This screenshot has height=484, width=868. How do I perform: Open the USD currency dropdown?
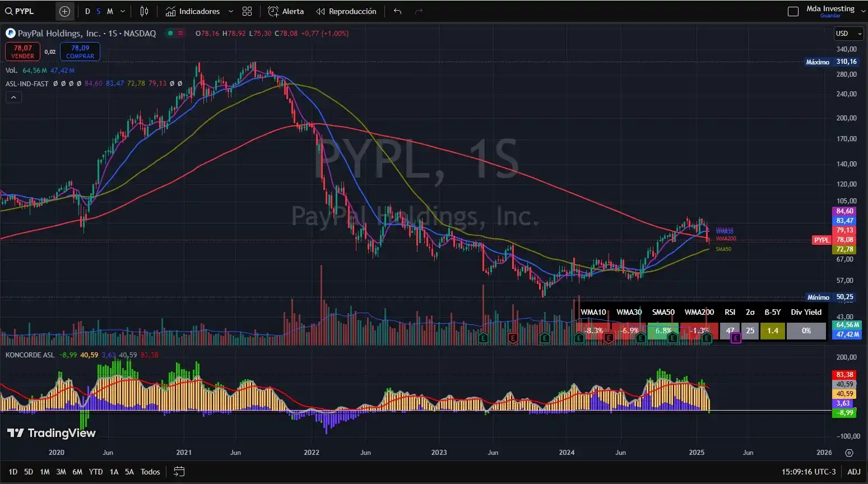click(x=848, y=34)
